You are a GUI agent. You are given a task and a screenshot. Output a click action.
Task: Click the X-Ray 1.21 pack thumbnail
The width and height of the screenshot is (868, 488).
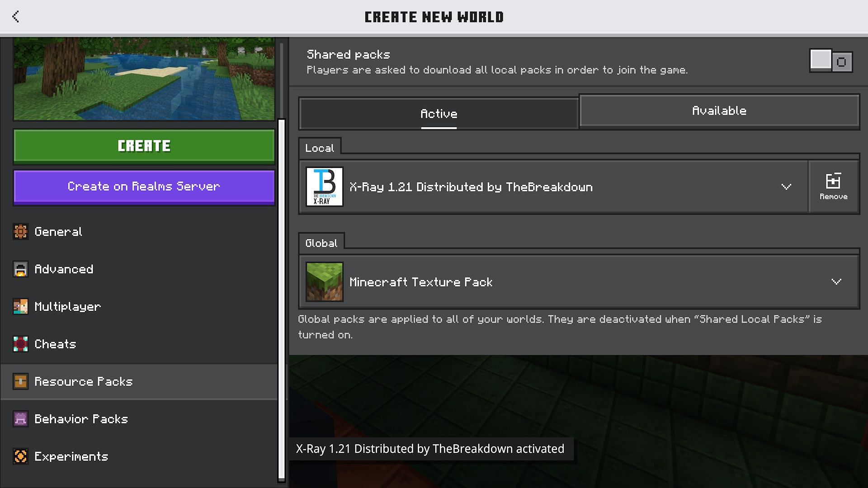point(324,187)
